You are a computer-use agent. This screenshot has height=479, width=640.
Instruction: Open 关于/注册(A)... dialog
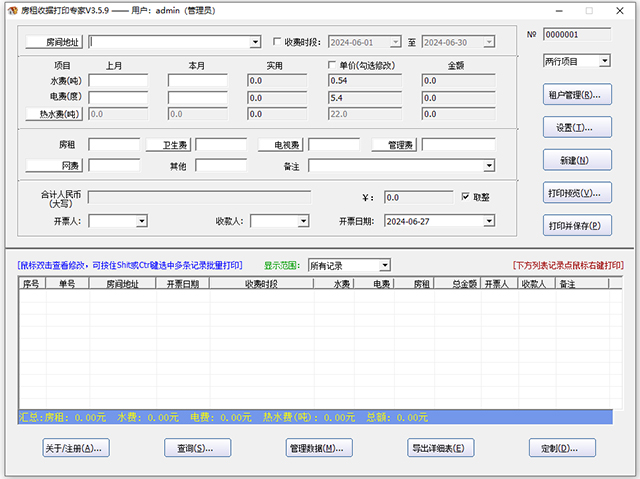pos(76,448)
